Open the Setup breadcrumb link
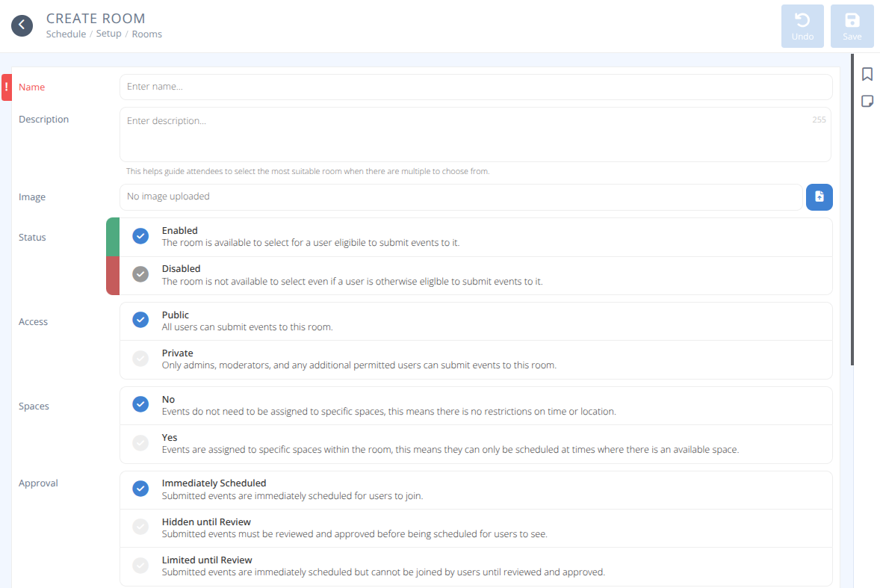 click(108, 34)
